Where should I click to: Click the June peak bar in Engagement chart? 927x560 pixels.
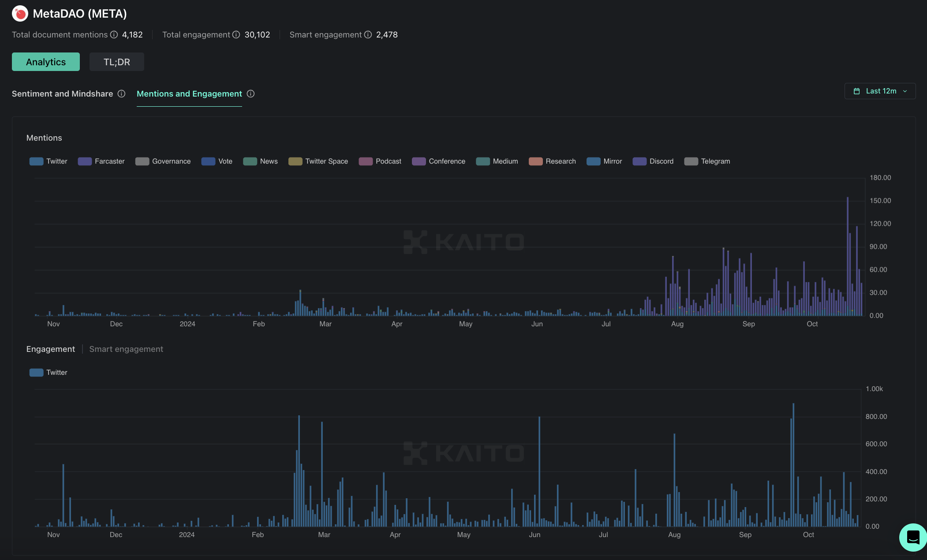[x=539, y=471]
